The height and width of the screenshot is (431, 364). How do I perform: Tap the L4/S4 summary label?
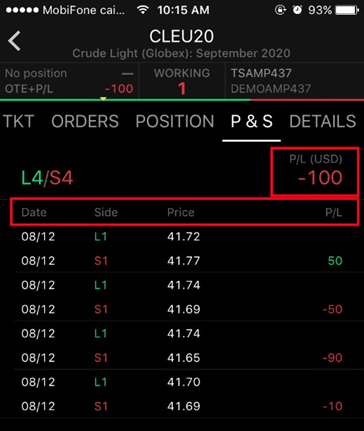point(47,178)
